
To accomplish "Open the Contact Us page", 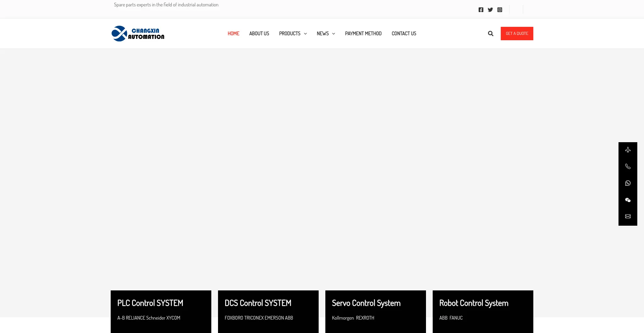I will click(404, 34).
